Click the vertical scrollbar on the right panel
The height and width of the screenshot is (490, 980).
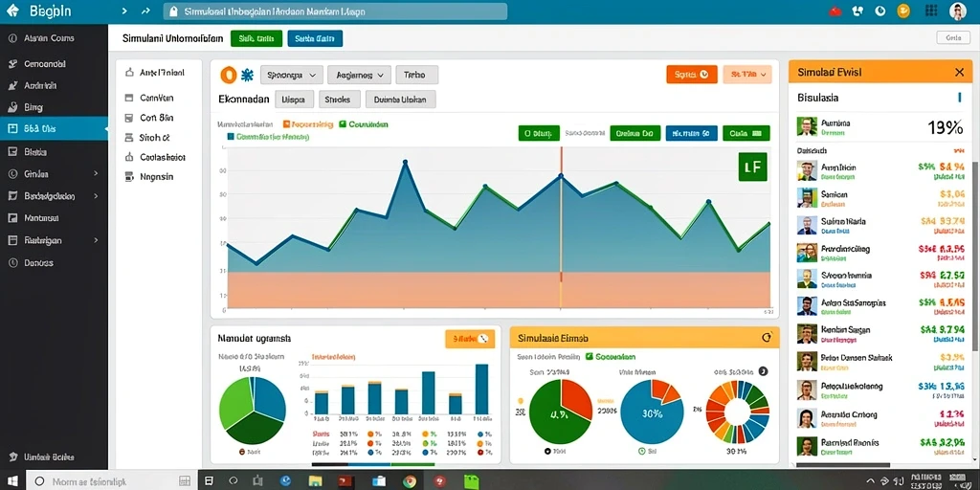tap(975, 256)
